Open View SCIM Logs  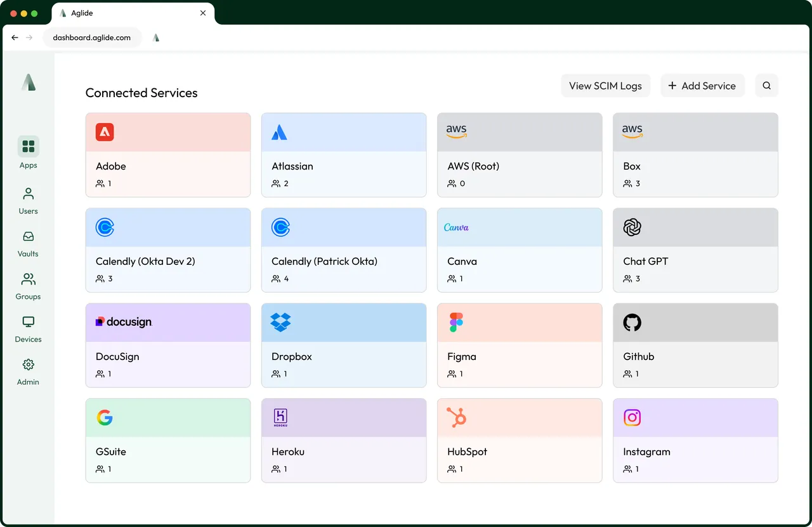(x=605, y=86)
